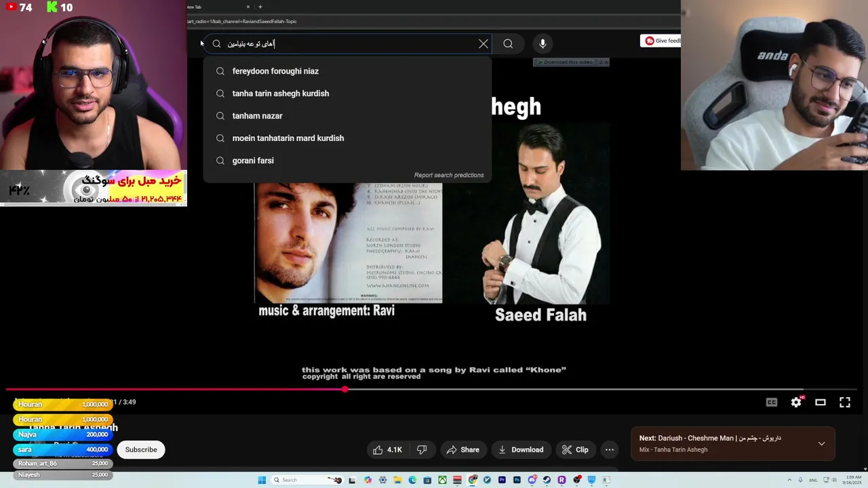Image resolution: width=868 pixels, height=488 pixels.
Task: Click the browser address bar URL
Action: click(242, 21)
